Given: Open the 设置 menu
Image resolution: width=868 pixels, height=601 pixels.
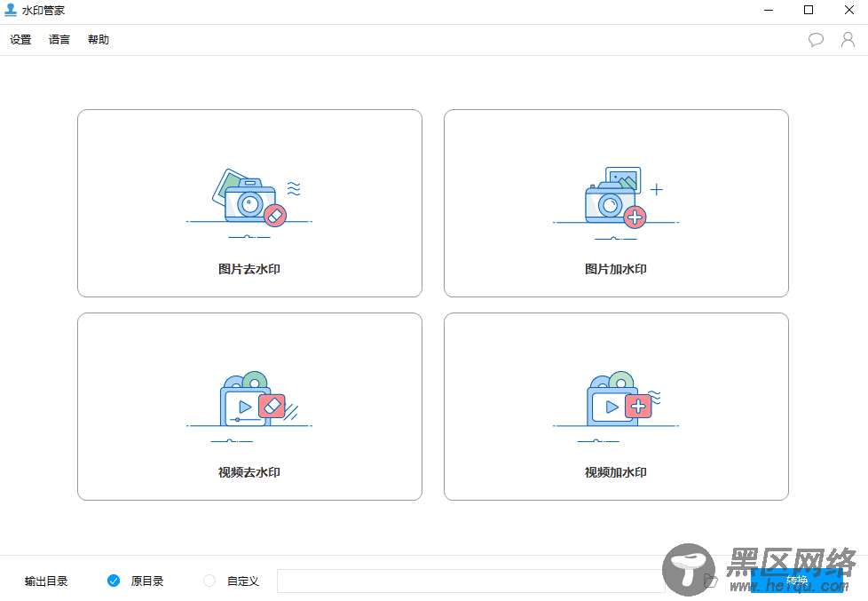Looking at the screenshot, I should [x=20, y=39].
